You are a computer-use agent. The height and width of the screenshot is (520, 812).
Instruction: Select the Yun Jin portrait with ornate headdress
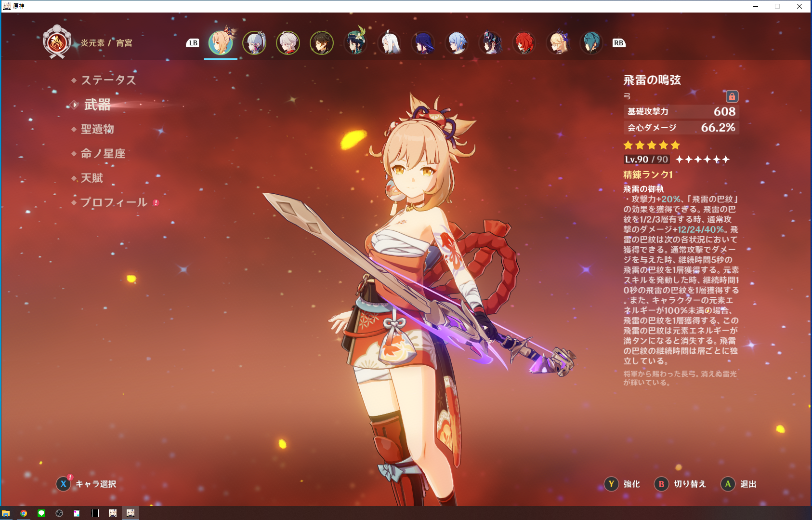tap(490, 43)
